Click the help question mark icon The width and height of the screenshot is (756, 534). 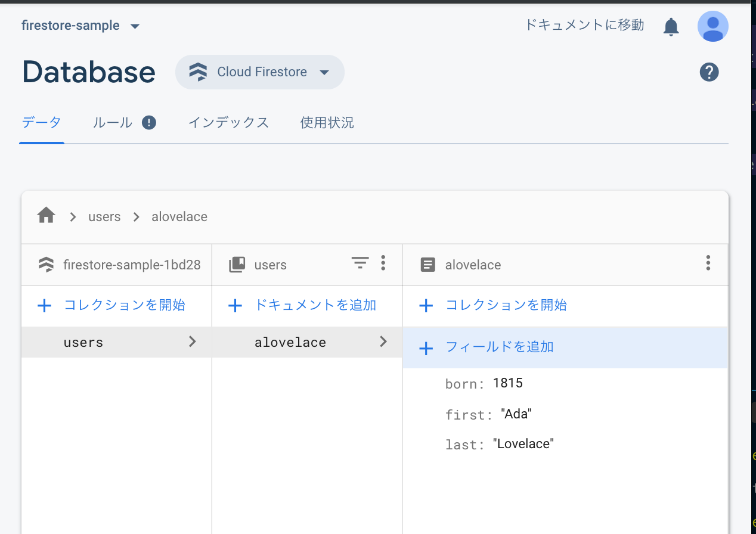(709, 72)
